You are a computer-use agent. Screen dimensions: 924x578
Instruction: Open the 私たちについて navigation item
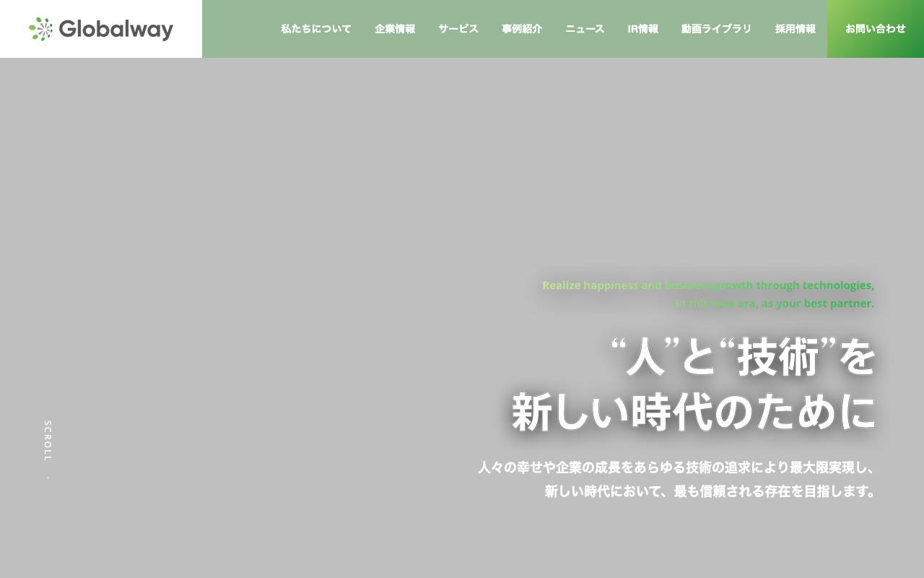tap(315, 29)
